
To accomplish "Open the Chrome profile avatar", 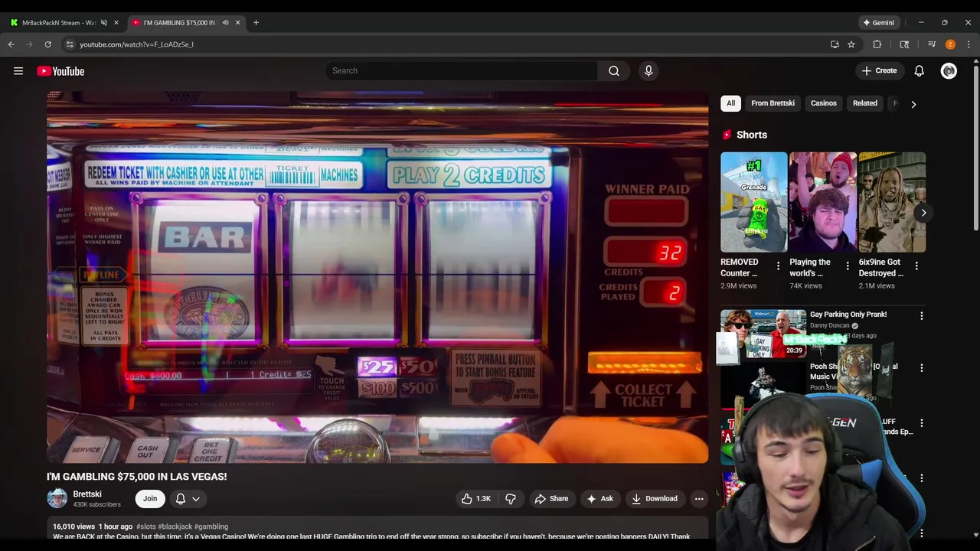I will tap(950, 44).
